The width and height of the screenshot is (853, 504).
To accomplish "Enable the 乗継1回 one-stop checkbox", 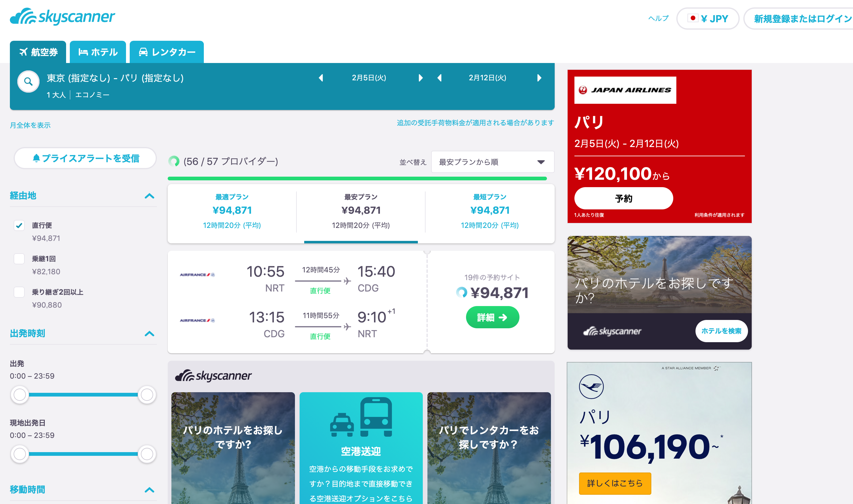I will [x=19, y=258].
